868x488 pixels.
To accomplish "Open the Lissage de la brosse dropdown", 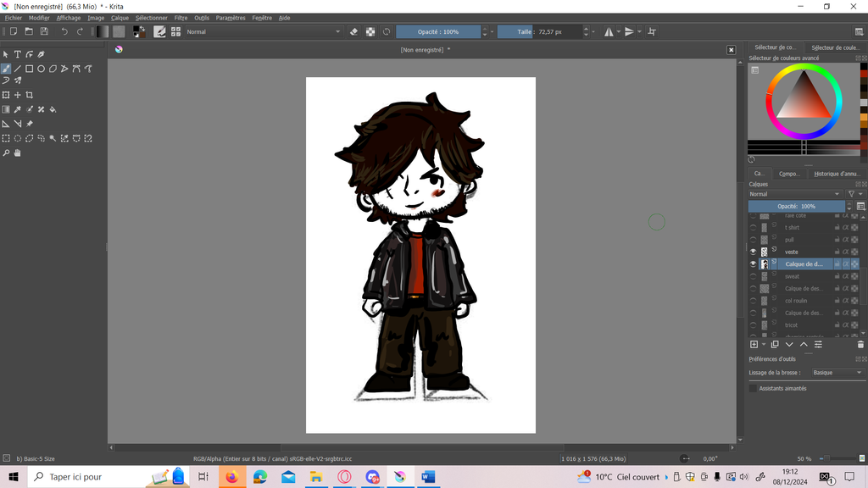I will click(836, 373).
